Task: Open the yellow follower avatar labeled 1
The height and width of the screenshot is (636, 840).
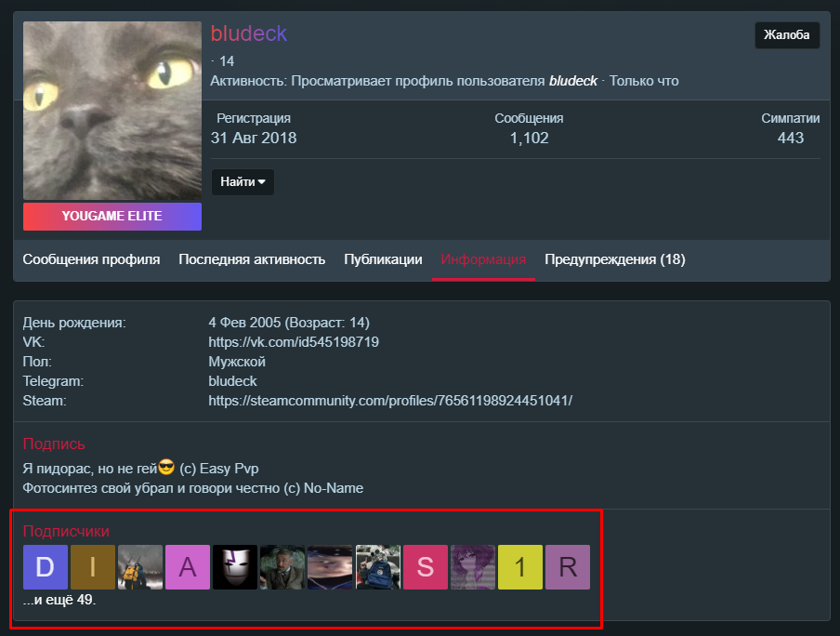Action: tap(520, 567)
